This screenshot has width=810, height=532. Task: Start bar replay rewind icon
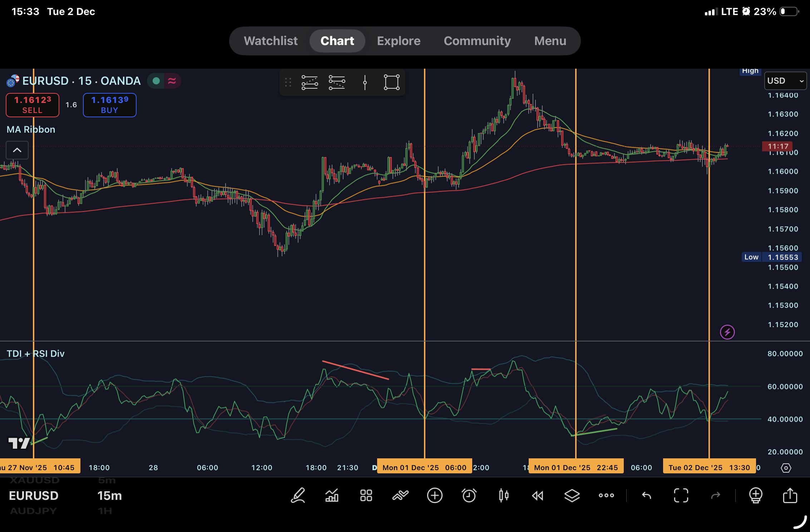(x=538, y=496)
